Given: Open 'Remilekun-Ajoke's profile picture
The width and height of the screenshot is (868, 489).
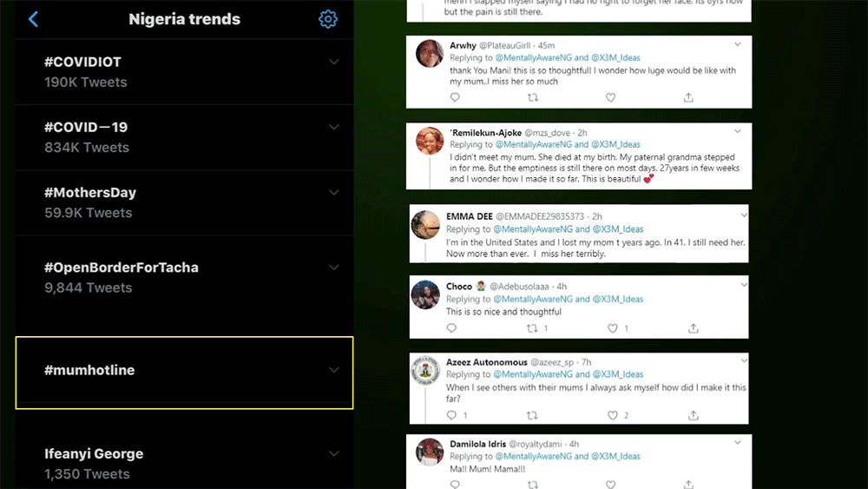Looking at the screenshot, I should pos(430,141).
